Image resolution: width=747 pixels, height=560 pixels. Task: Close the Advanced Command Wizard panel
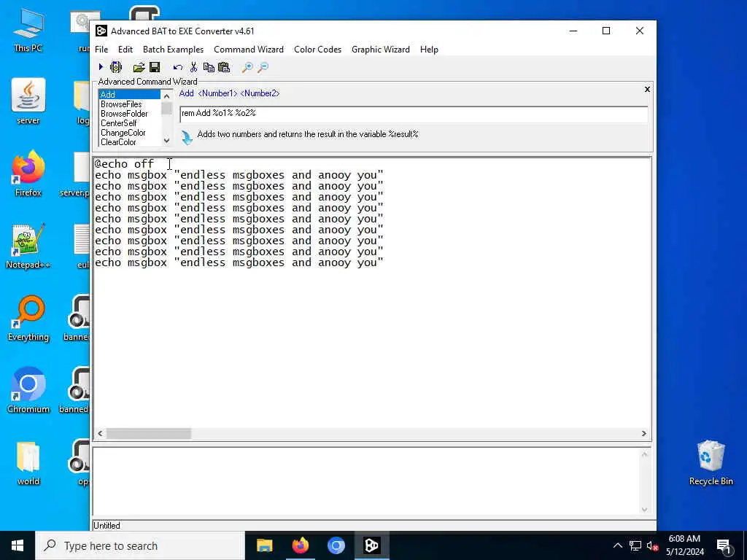(x=647, y=89)
